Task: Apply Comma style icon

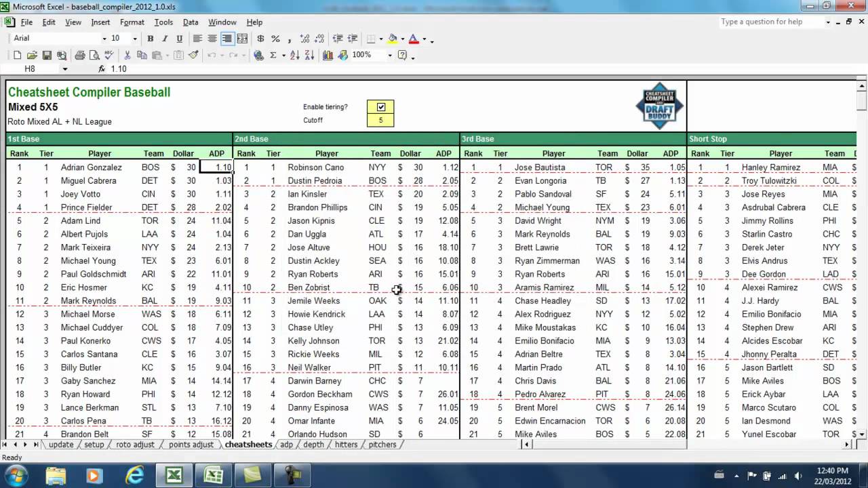Action: pyautogui.click(x=290, y=39)
